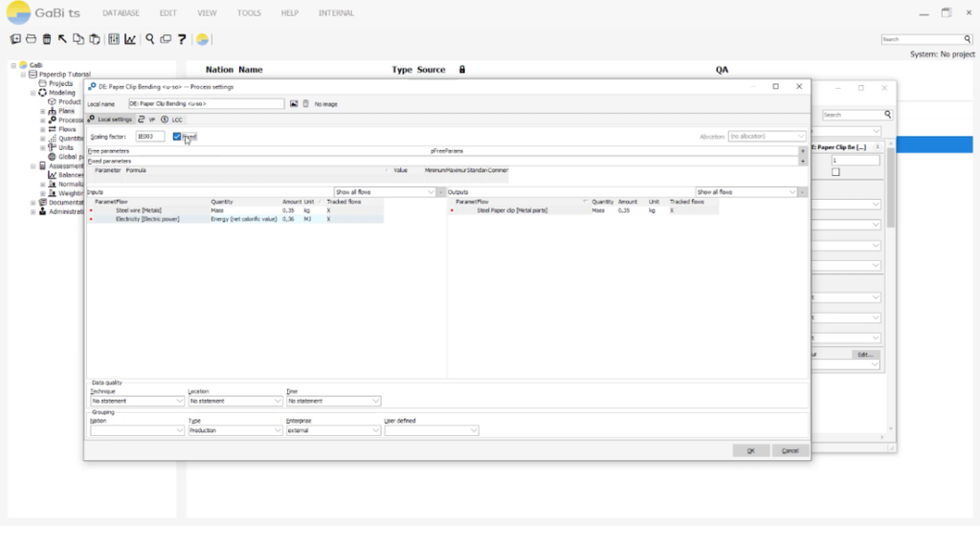Image resolution: width=980 pixels, height=547 pixels.
Task: Click the Scaling factor input field
Action: pyautogui.click(x=150, y=136)
